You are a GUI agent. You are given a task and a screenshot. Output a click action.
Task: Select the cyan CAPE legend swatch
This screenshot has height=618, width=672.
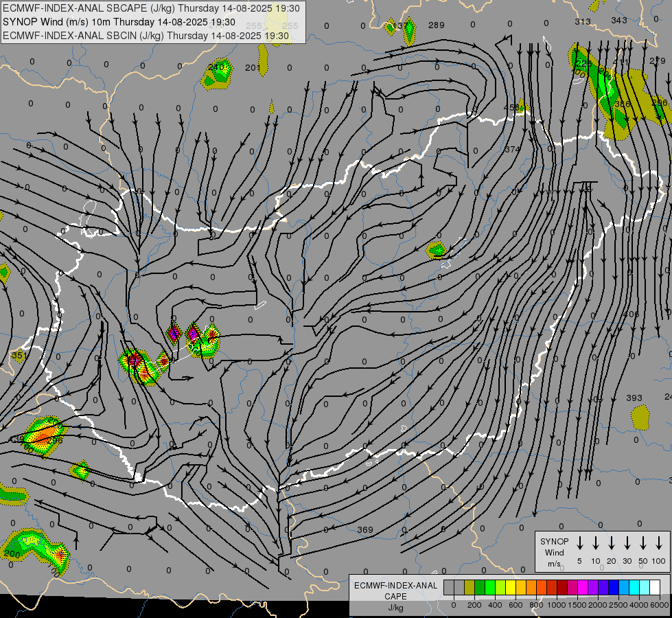tap(634, 587)
